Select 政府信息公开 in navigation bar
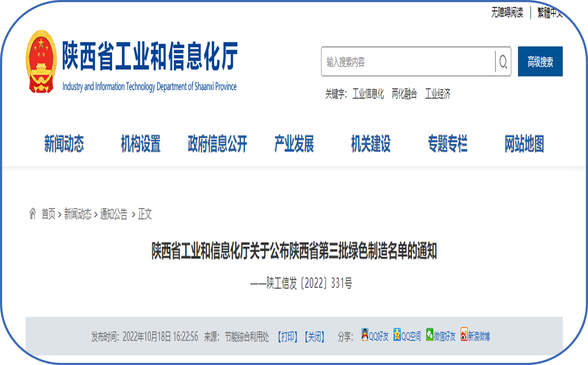The height and width of the screenshot is (365, 588). 217,144
